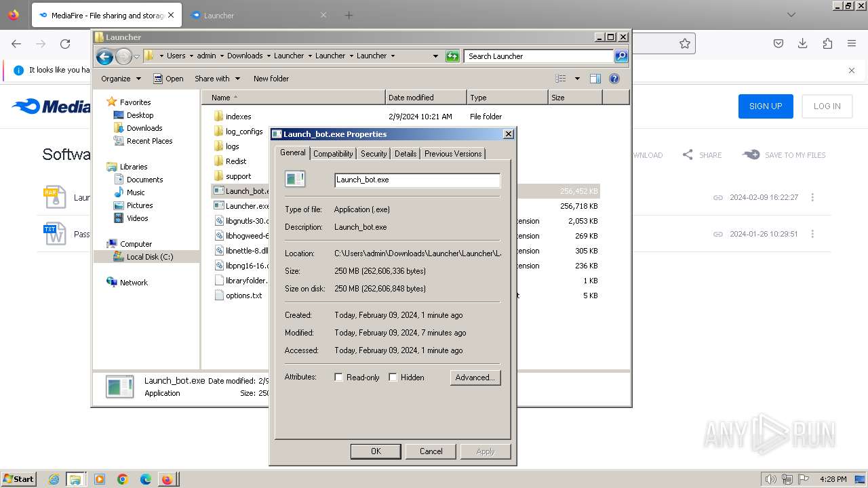This screenshot has height=488, width=868.
Task: Click Cancel in Properties dialog
Action: pos(431,451)
